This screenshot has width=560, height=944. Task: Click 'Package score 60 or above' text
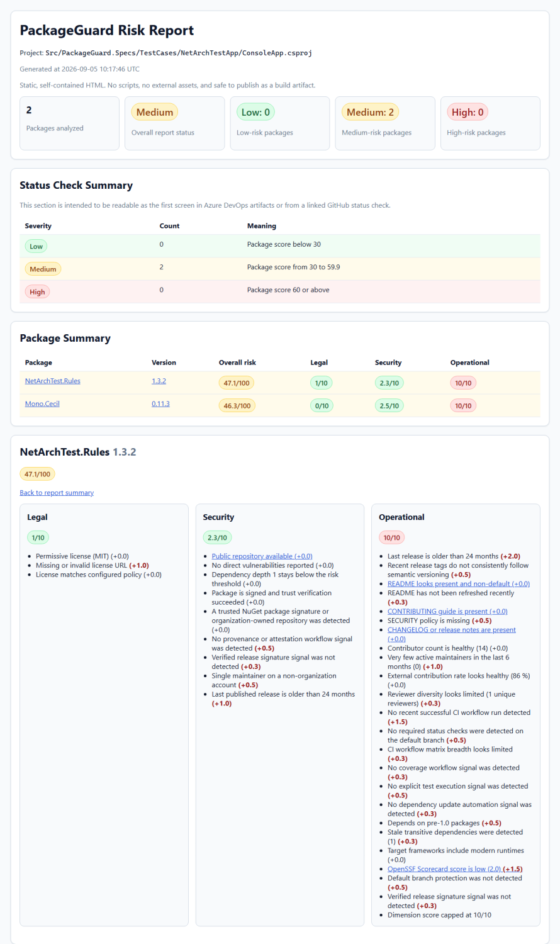click(x=288, y=289)
